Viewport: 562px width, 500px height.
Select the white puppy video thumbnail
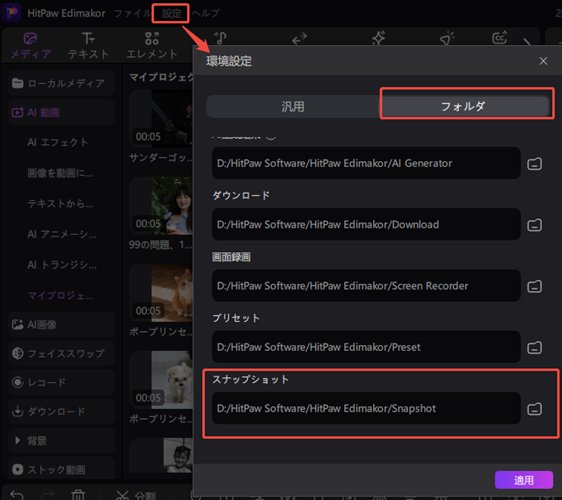[x=161, y=380]
